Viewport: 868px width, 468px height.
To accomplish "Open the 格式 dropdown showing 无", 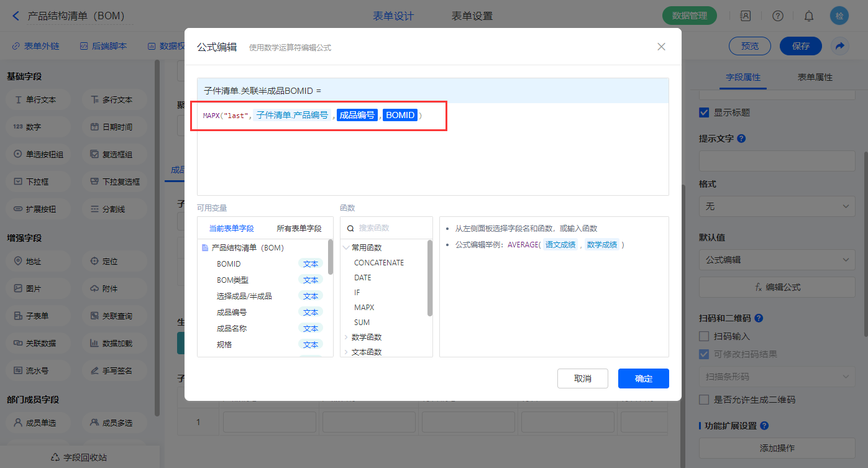I will (777, 206).
